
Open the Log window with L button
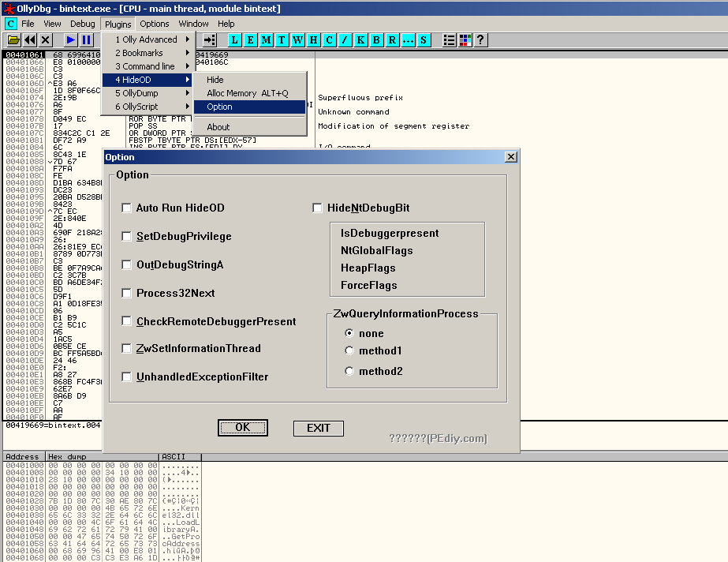click(235, 39)
